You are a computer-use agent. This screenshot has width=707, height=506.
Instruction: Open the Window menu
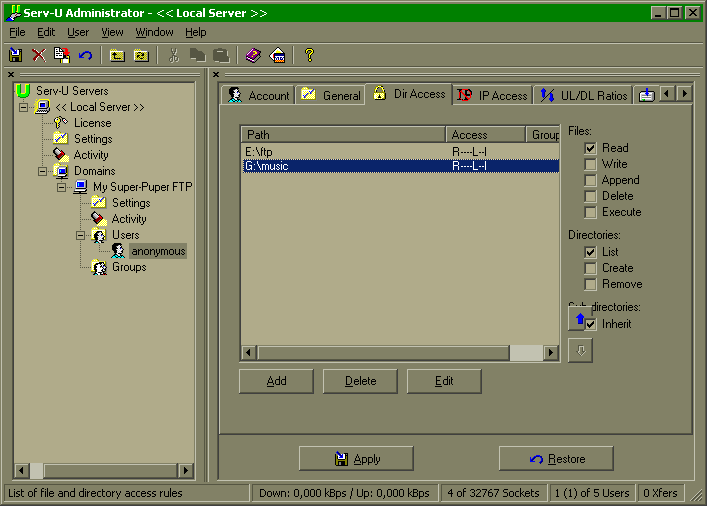click(154, 32)
